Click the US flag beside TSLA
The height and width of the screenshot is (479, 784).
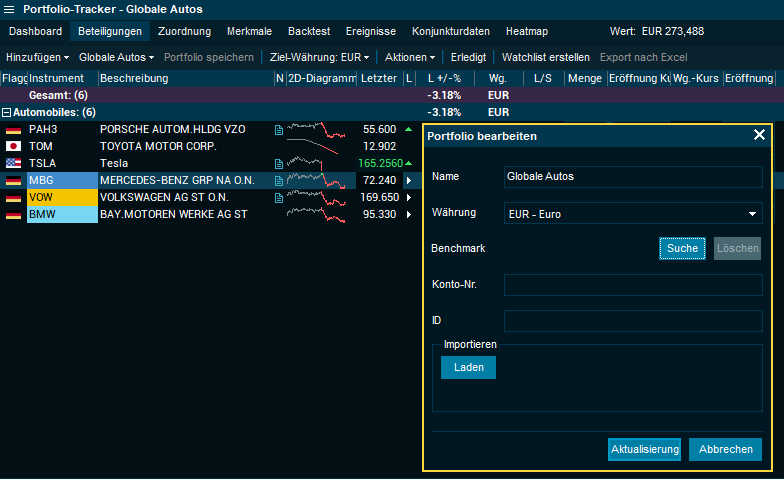point(14,164)
